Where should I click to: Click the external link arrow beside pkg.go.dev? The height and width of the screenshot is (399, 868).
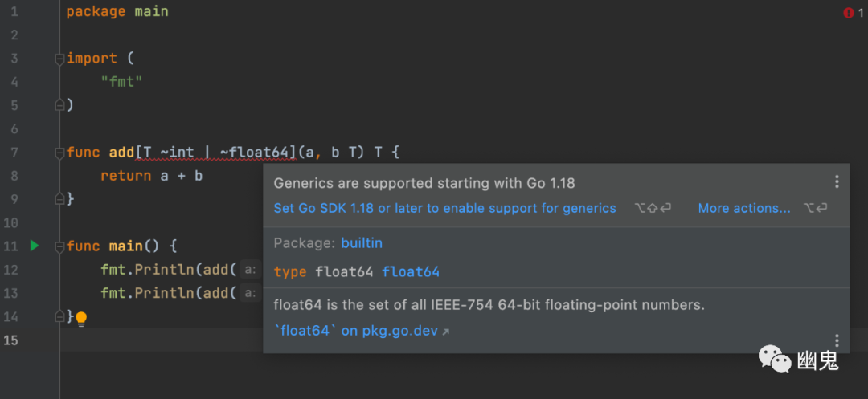[446, 331]
